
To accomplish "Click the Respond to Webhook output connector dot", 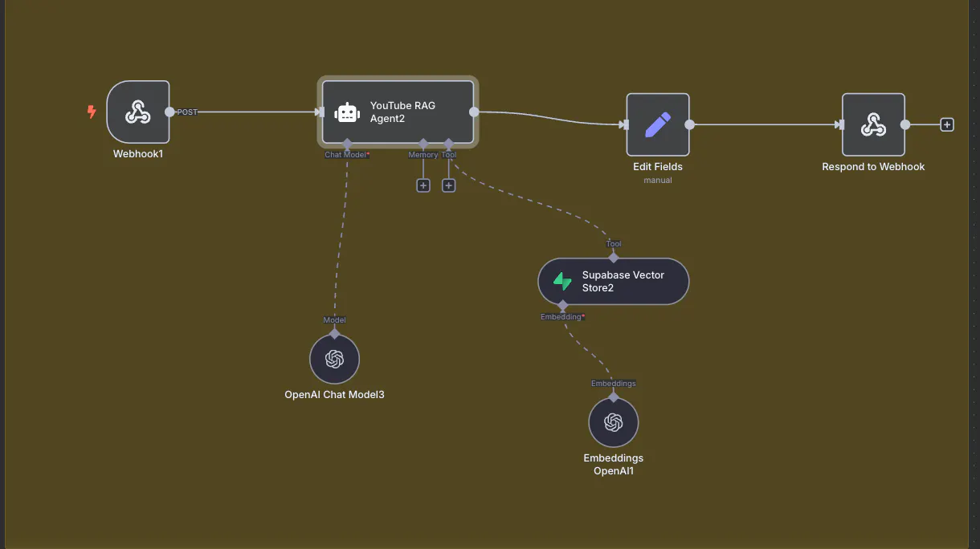I will (905, 124).
